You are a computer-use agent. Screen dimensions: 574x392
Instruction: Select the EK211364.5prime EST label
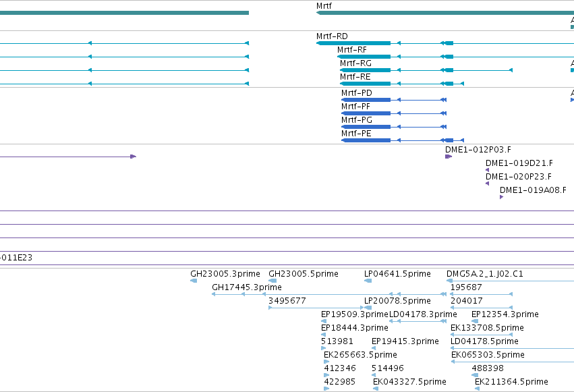[511, 382]
